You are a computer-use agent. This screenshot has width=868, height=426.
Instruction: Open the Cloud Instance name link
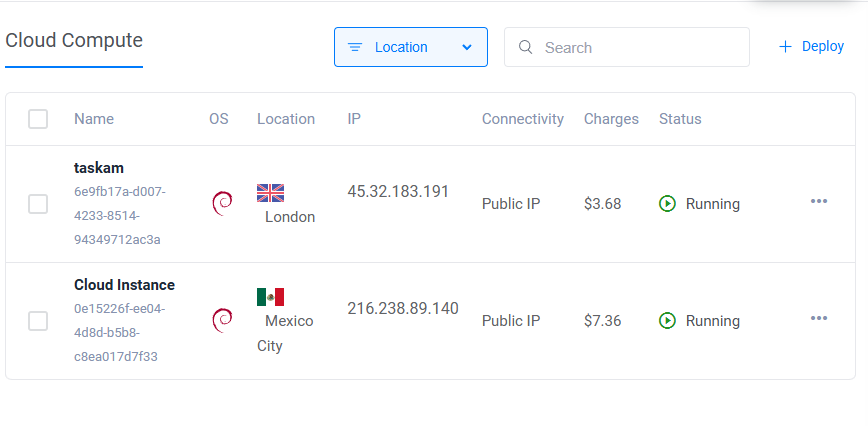pos(124,285)
